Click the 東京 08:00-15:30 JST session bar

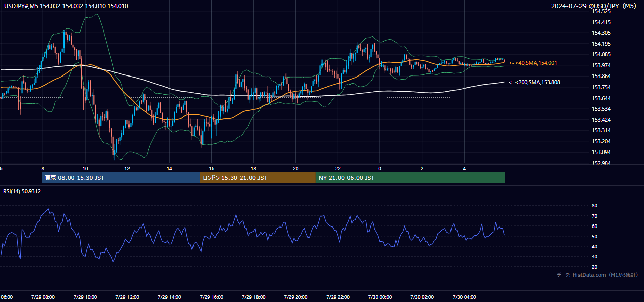(121, 178)
